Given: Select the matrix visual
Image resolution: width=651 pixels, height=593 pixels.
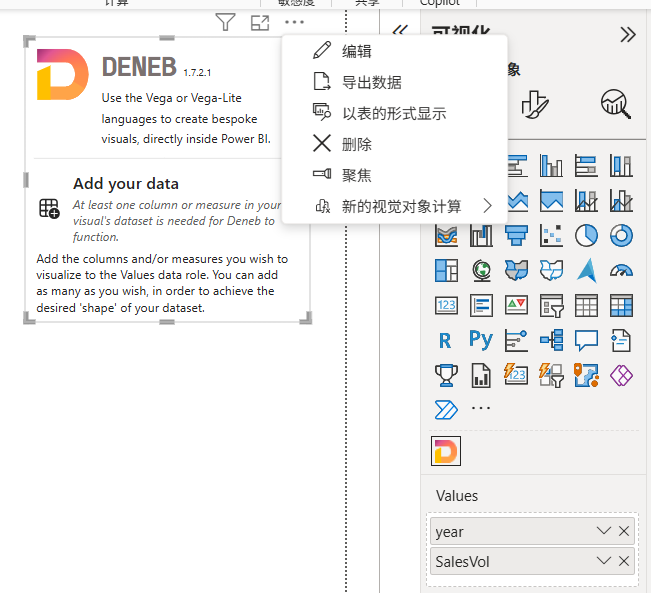Looking at the screenshot, I should tap(621, 306).
